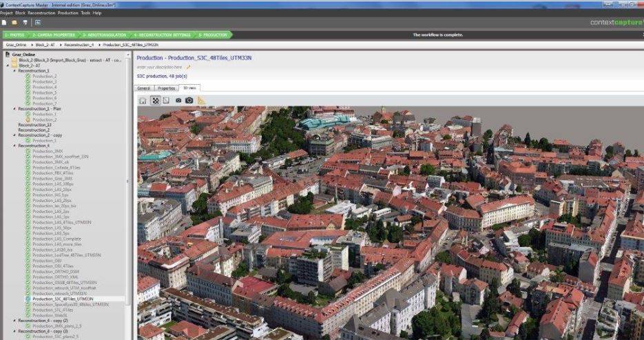This screenshot has width=644, height=340.
Task: Click the check icon of Production_OBJ_4Tiles
Action: pos(28,266)
